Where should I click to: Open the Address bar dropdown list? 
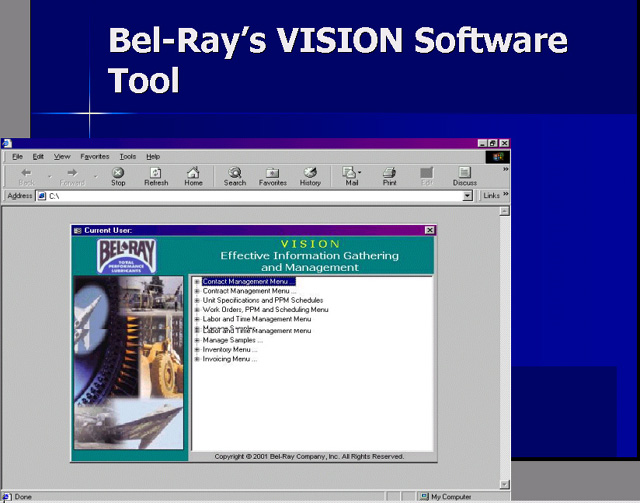[467, 196]
